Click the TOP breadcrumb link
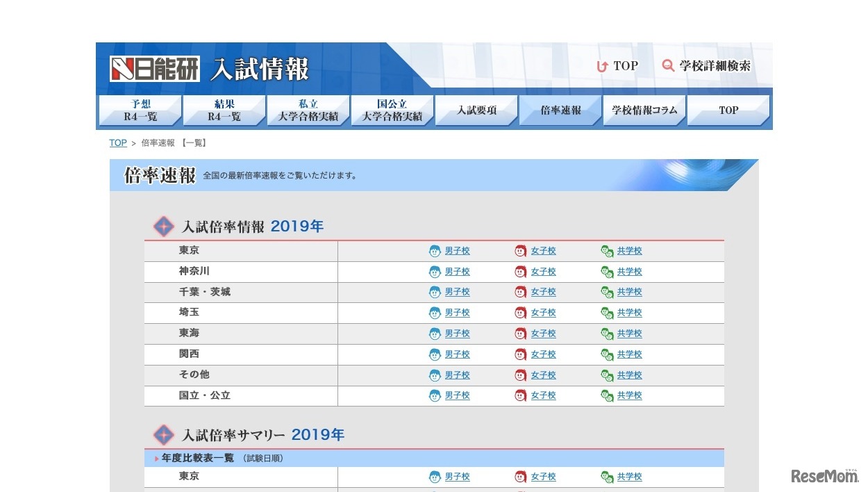 [x=117, y=142]
